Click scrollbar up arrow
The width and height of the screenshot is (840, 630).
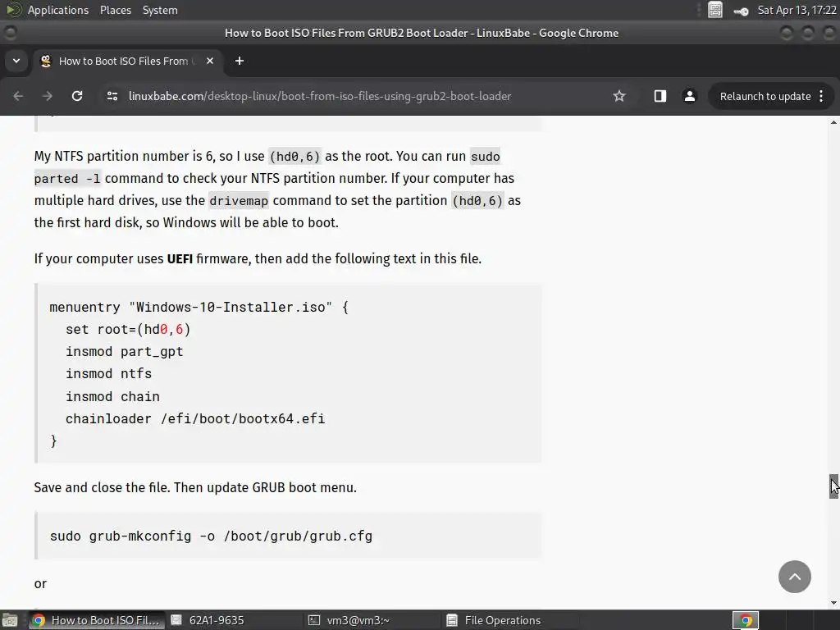tap(833, 123)
